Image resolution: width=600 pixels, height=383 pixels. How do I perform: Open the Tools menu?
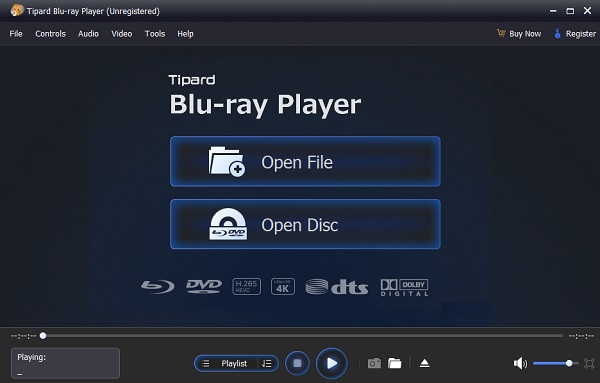155,34
